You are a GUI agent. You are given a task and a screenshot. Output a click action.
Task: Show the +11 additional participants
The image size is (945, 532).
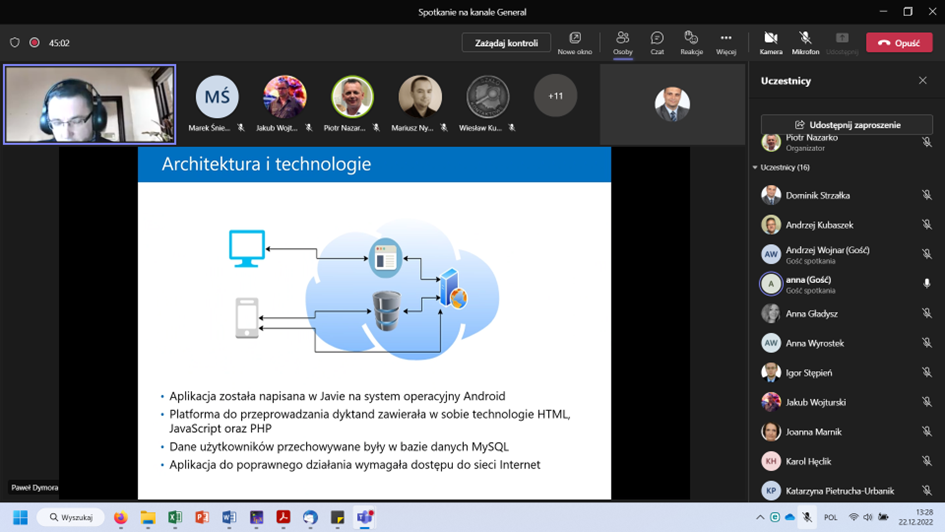pos(555,96)
